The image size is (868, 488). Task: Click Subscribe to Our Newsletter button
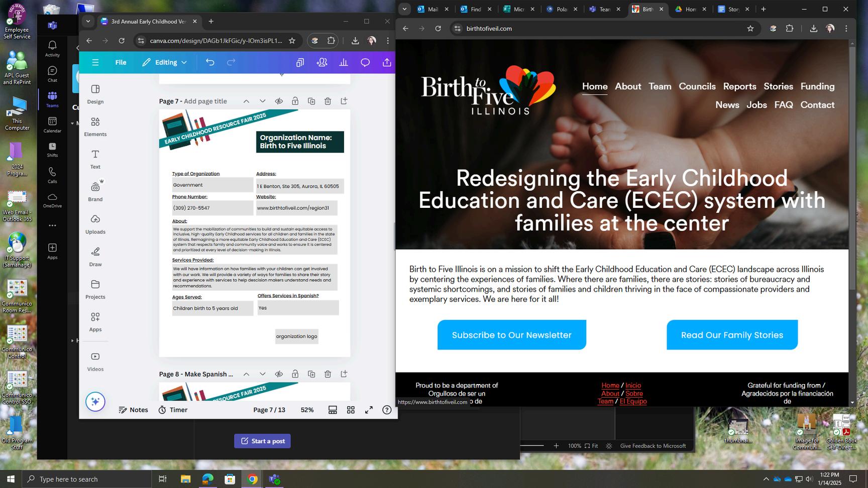pyautogui.click(x=511, y=335)
